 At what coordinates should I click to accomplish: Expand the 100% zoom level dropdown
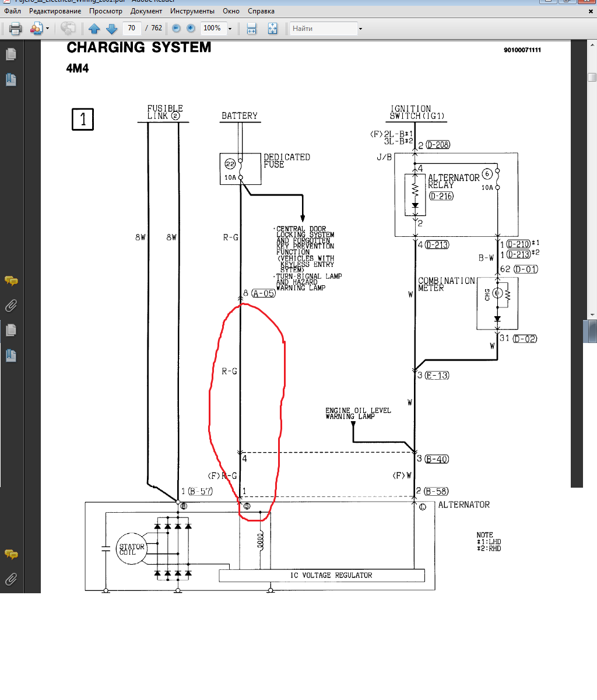coord(230,29)
